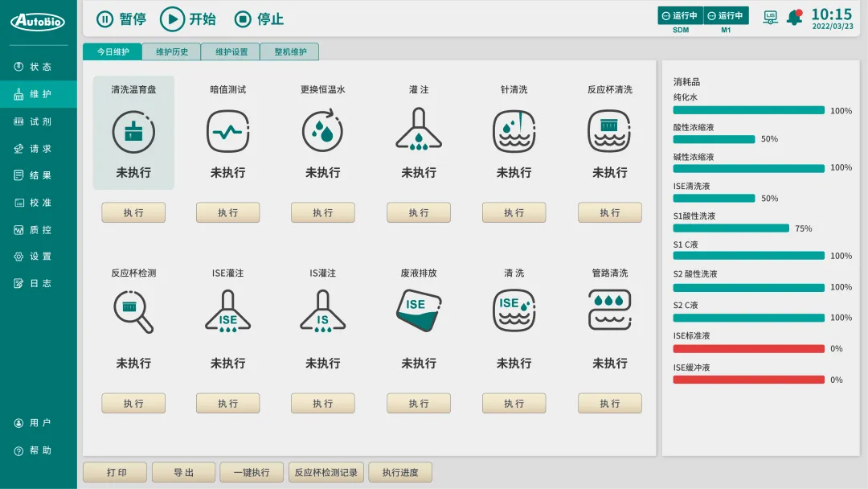Pause the analyzer with 暂停

pyautogui.click(x=121, y=19)
